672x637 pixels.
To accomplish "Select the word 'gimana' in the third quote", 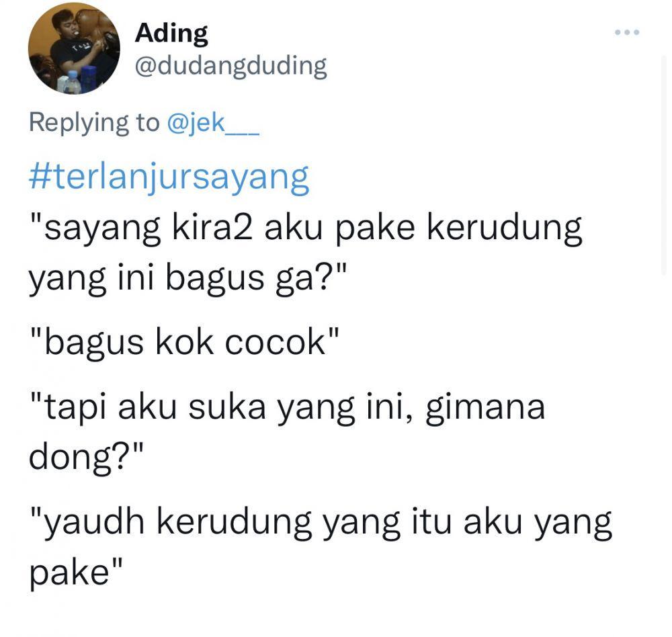I will [x=485, y=409].
